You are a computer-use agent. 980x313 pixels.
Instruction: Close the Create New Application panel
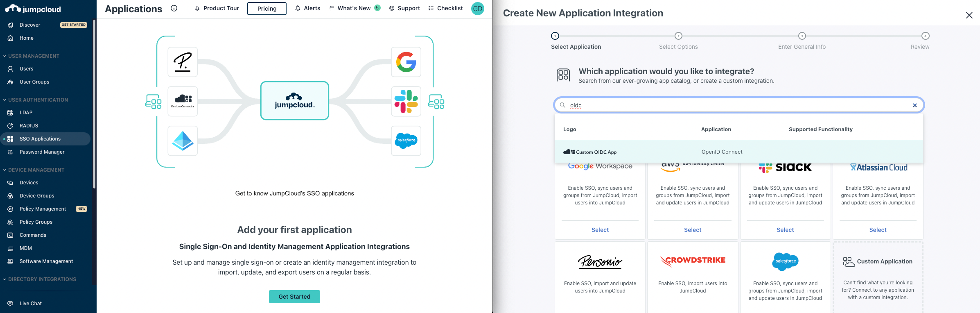[969, 15]
